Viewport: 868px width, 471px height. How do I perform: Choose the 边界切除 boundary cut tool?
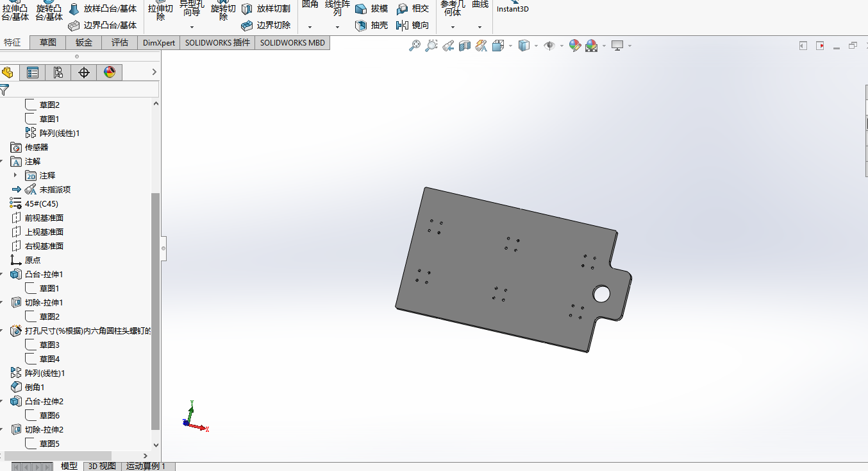[x=265, y=25]
